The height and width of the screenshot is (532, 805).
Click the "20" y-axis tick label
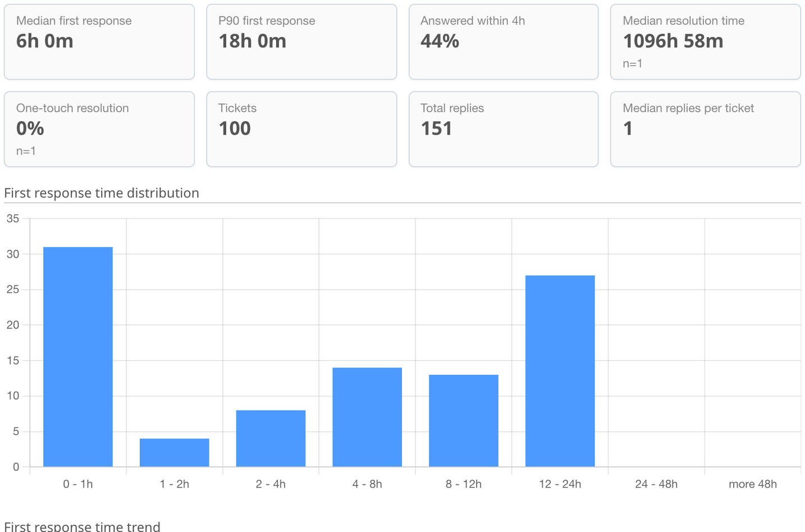coord(13,325)
